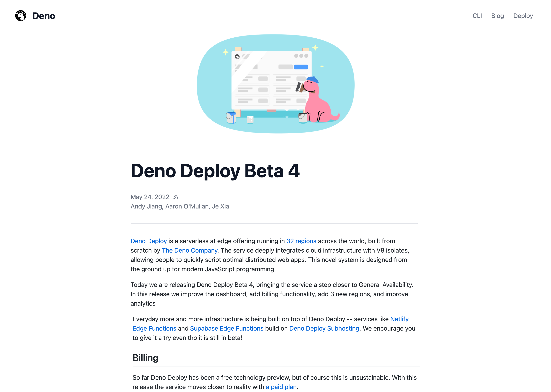Open the Deno Deploy link in the first paragraph
The image size is (551, 392).
pos(148,241)
